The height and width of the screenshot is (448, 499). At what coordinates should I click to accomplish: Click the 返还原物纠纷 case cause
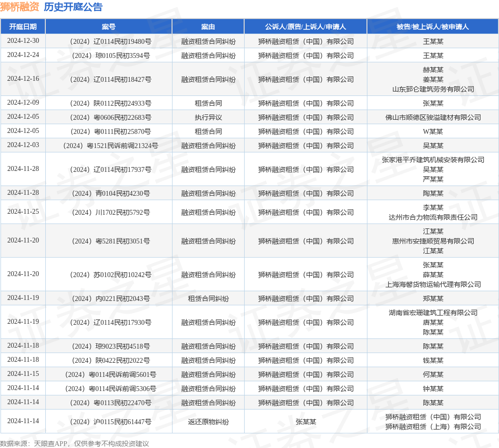pyautogui.click(x=208, y=422)
